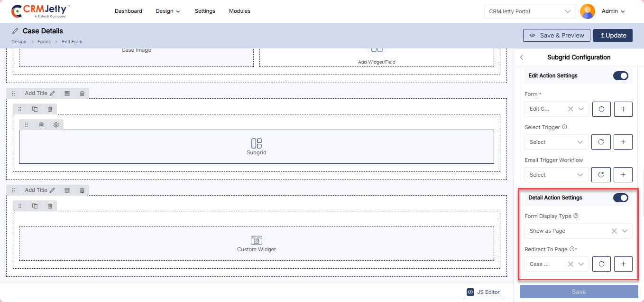Expand the Select Trigger dropdown

pyautogui.click(x=556, y=142)
